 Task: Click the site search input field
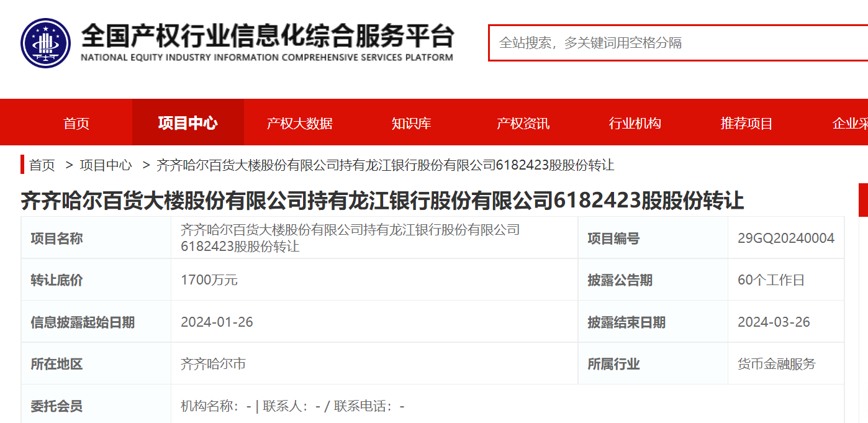[x=678, y=43]
